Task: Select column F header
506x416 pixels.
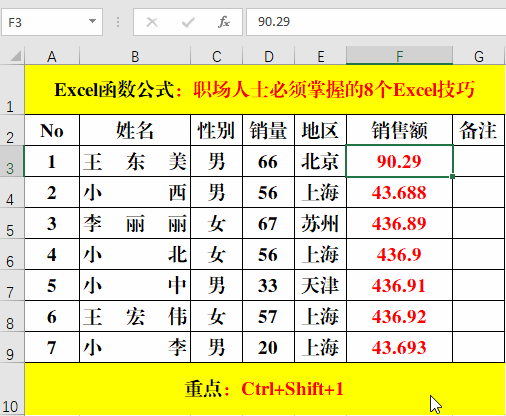Action: click(x=400, y=56)
